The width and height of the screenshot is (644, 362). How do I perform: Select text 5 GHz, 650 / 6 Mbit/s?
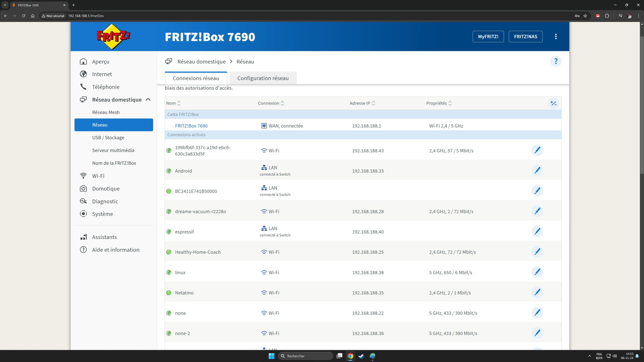tap(450, 272)
